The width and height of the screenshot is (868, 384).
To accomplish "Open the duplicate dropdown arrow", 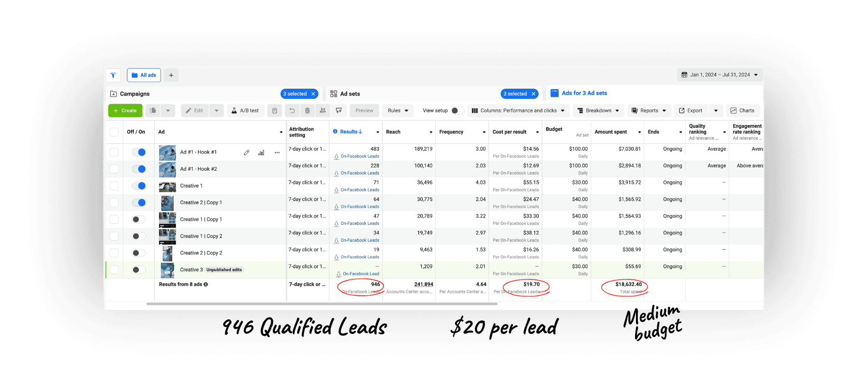I will click(x=168, y=111).
